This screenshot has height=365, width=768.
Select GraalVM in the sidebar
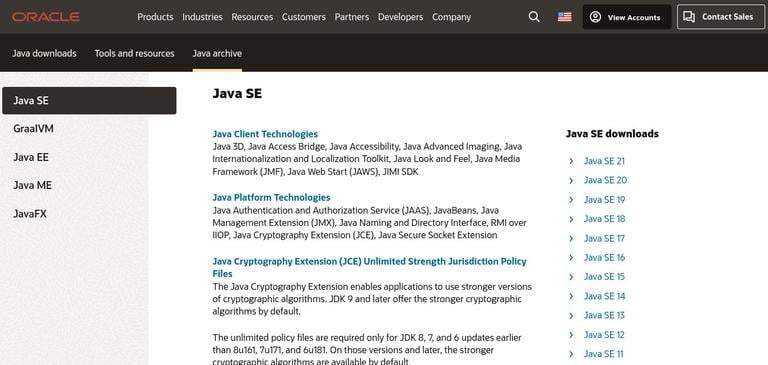(33, 129)
